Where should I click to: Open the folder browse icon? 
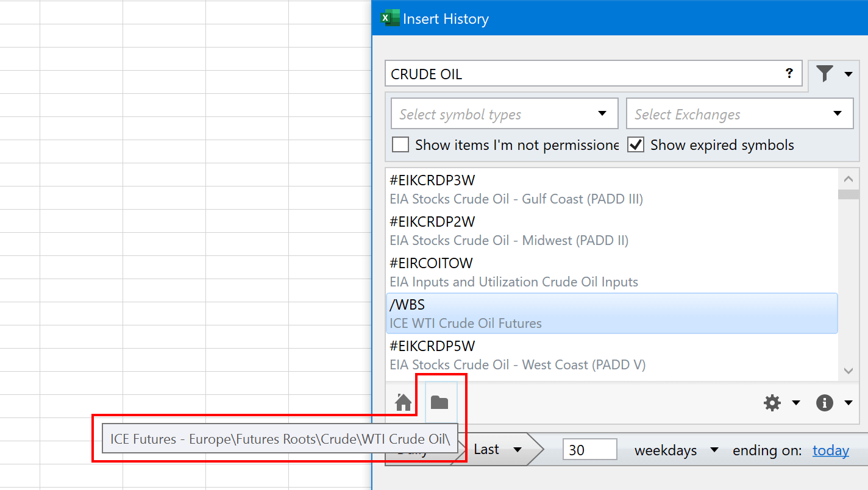tap(439, 402)
